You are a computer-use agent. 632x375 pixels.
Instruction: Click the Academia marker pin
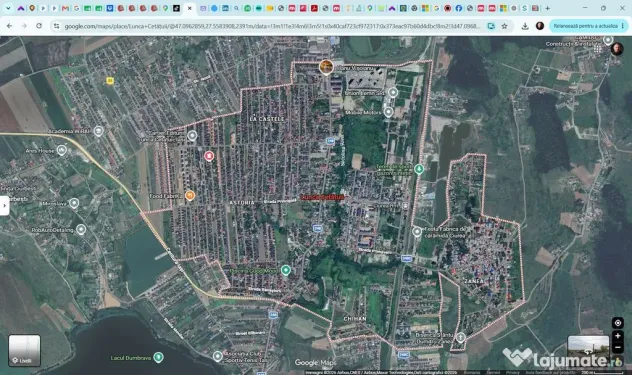[98, 131]
